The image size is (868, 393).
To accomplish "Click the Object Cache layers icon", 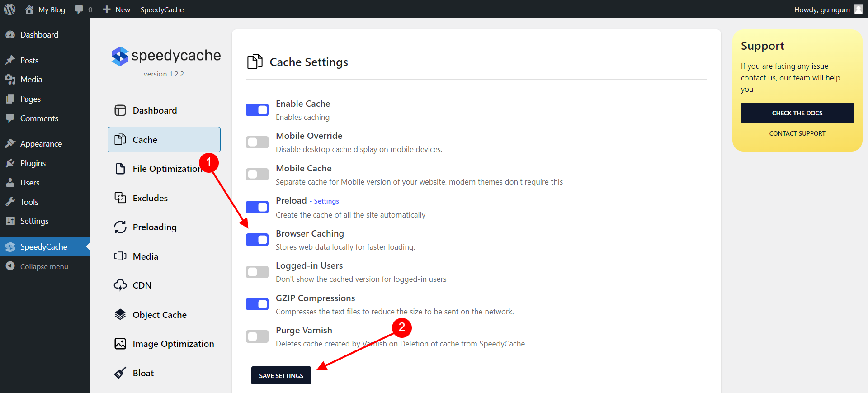I will (120, 314).
